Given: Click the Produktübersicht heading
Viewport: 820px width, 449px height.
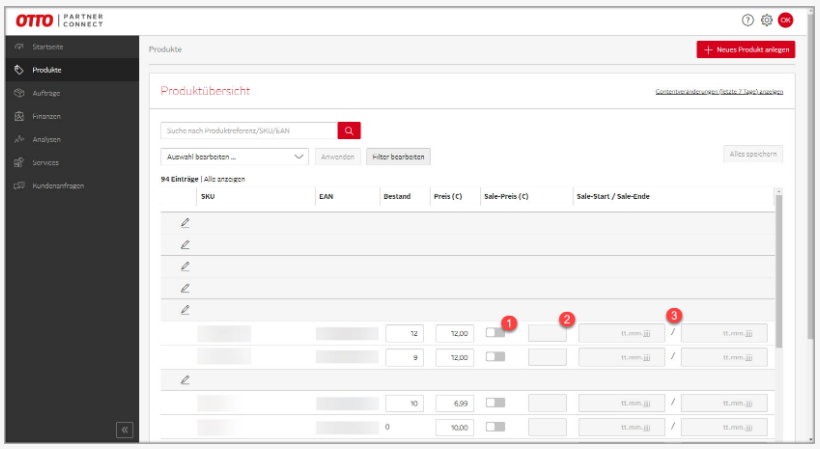Looking at the screenshot, I should [205, 91].
